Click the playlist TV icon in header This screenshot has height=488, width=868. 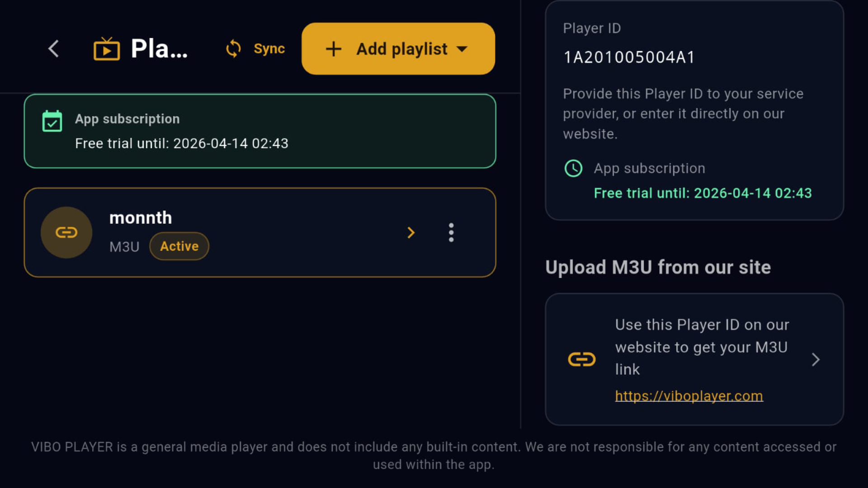[107, 49]
